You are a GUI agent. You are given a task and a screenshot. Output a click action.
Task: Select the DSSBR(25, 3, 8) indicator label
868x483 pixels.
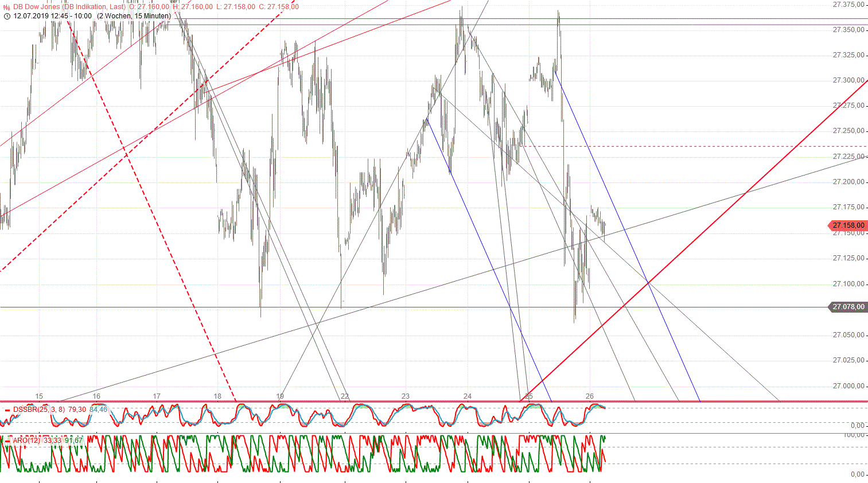pos(39,410)
